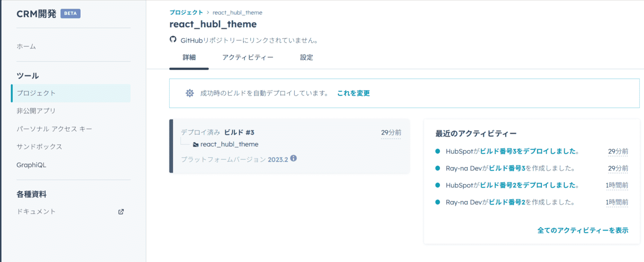Open パーソナル アクセス キー menu item
644x262 pixels.
click(x=54, y=129)
